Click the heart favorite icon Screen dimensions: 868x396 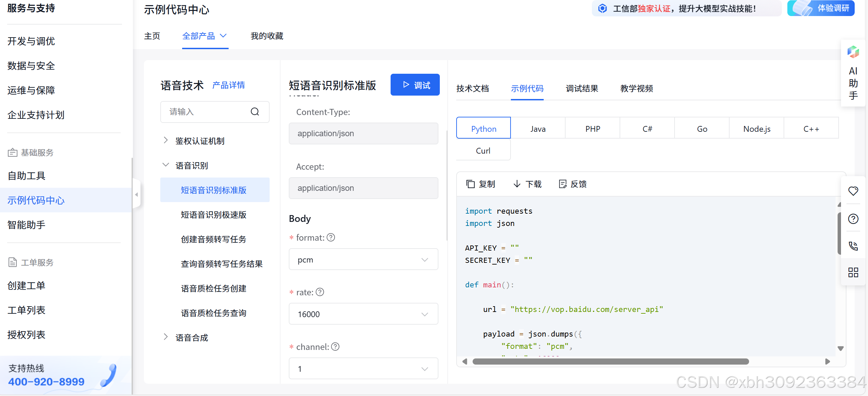coord(853,191)
